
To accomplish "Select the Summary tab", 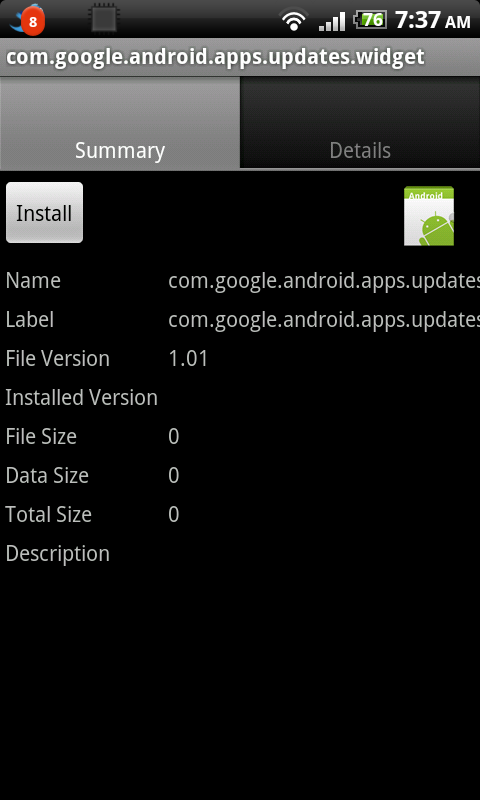I will [120, 123].
